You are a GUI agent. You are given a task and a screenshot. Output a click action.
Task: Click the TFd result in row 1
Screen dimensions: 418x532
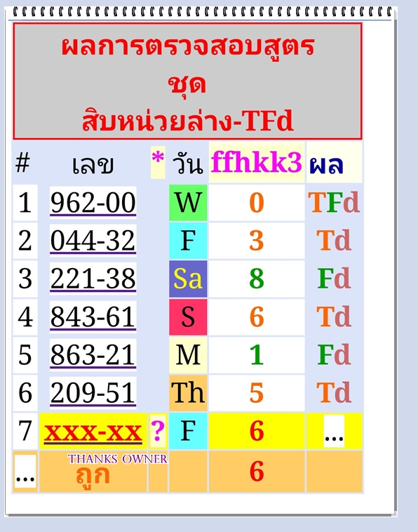pyautogui.click(x=334, y=203)
